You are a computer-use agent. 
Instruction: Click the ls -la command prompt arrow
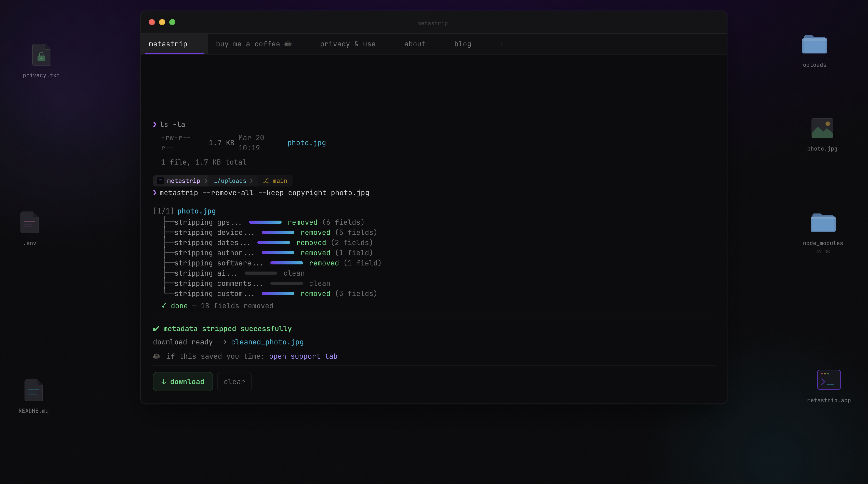click(155, 125)
